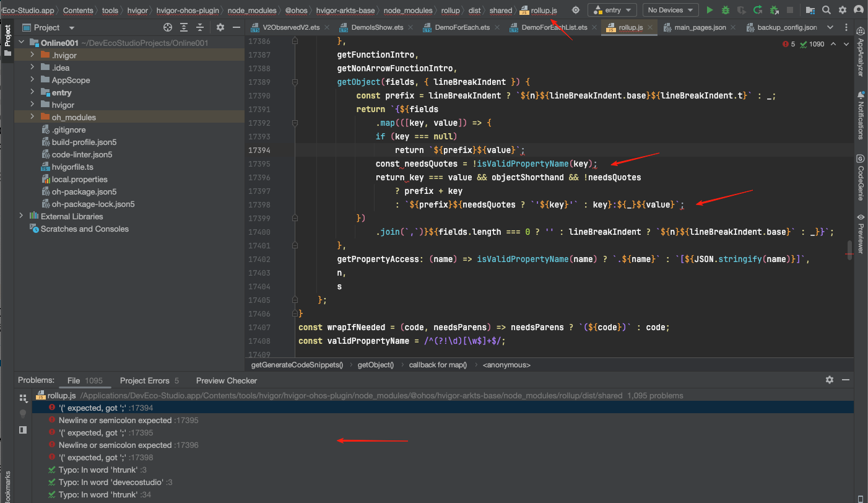Open IDE settings gear in top toolbar

coord(842,10)
